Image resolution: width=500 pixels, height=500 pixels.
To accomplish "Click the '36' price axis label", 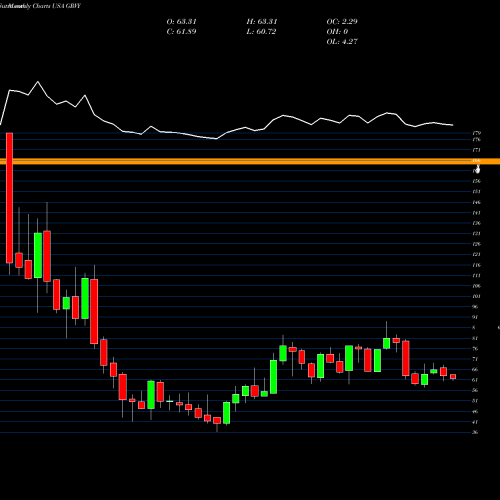I will pyautogui.click(x=475, y=432).
